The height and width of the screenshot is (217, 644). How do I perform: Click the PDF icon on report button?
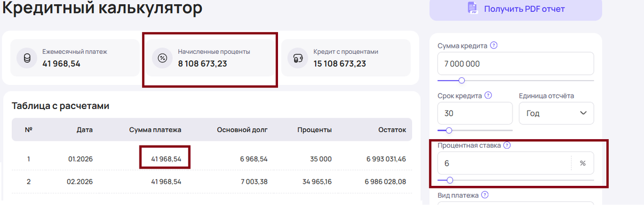pos(473,8)
